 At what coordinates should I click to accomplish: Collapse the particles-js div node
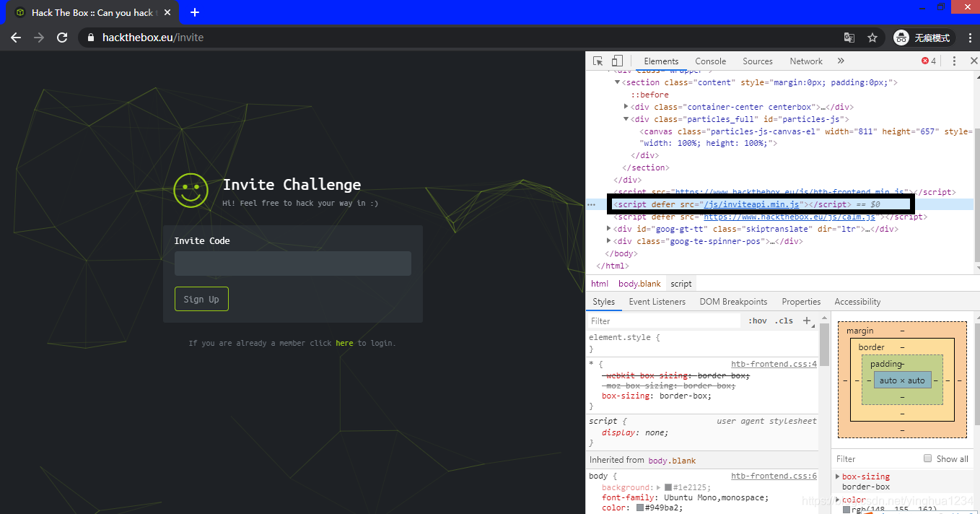tap(626, 119)
